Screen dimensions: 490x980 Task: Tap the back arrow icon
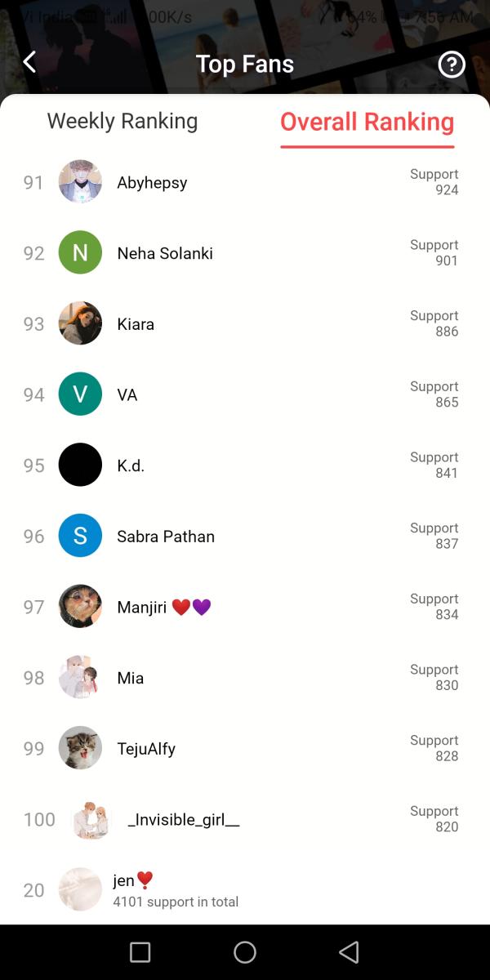[x=29, y=62]
